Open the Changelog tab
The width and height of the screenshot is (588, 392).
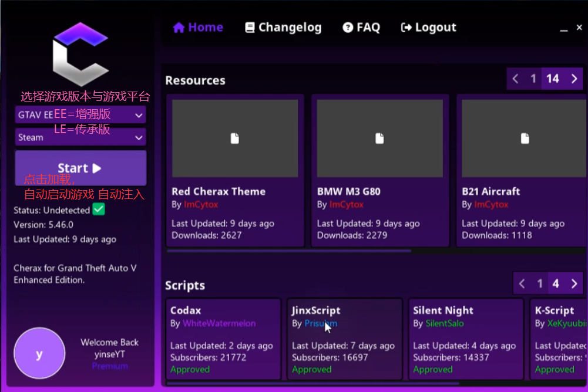tap(290, 28)
